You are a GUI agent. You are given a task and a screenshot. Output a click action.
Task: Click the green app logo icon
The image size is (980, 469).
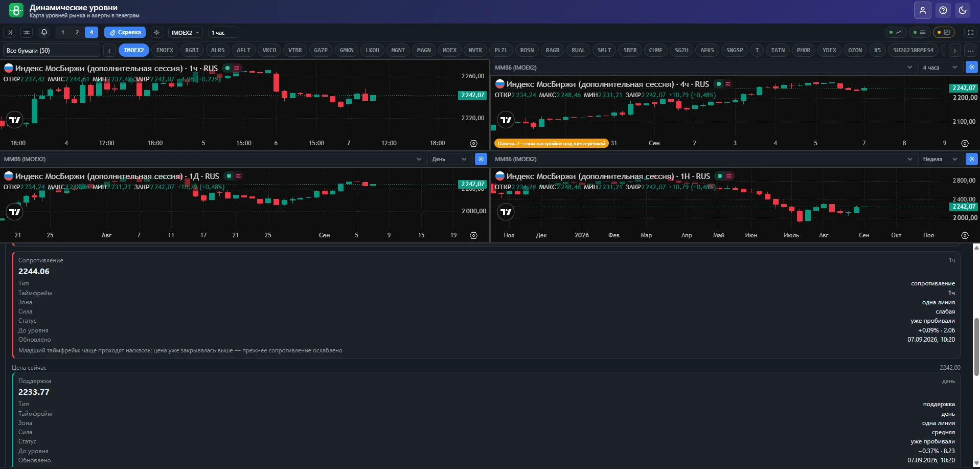(x=16, y=10)
